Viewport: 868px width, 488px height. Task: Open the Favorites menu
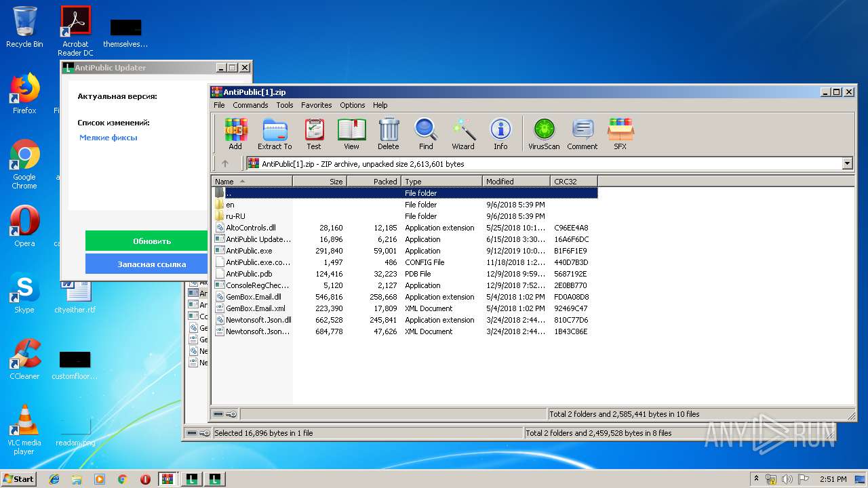point(317,105)
